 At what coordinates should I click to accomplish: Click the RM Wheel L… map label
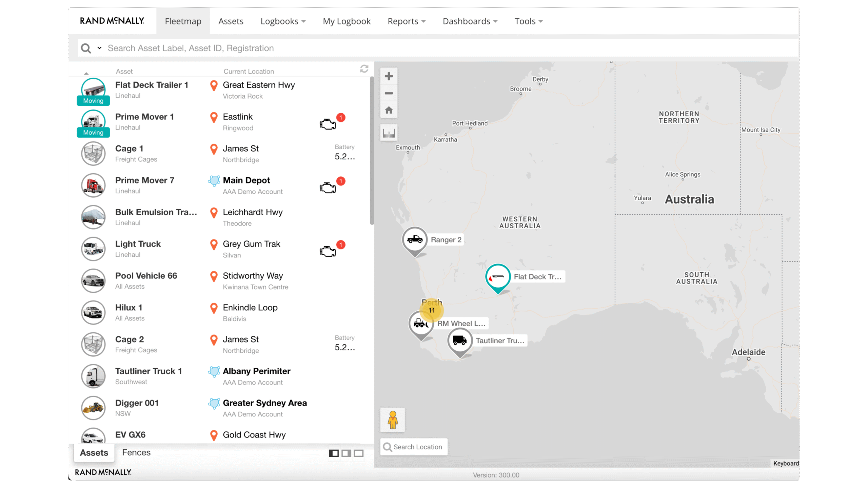click(x=461, y=324)
